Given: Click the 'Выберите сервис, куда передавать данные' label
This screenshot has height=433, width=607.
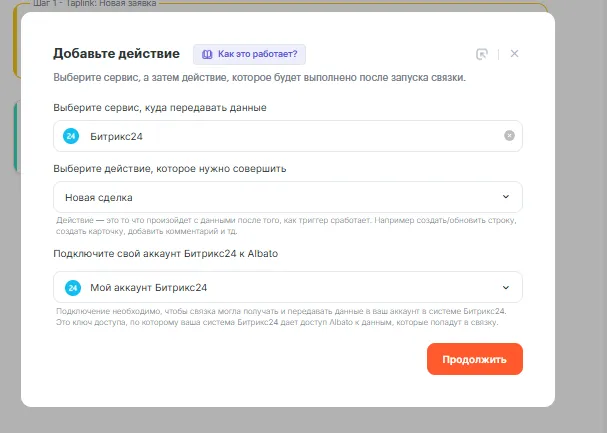Looking at the screenshot, I should click(x=159, y=107).
